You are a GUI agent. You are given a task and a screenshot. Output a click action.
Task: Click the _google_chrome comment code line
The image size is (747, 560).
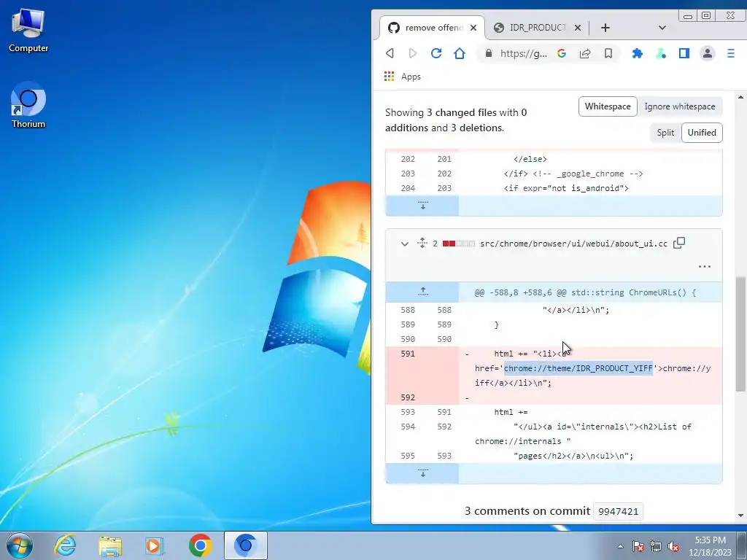coord(573,174)
